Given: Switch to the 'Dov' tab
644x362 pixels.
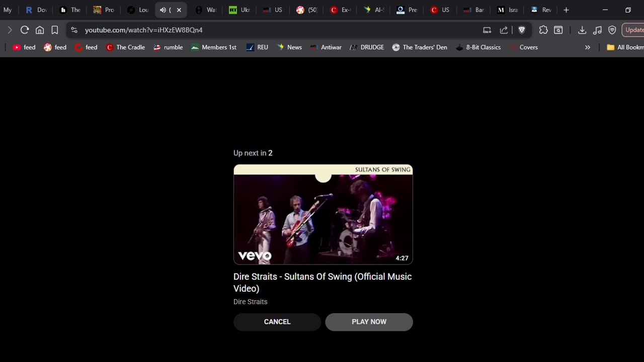Looking at the screenshot, I should point(36,10).
